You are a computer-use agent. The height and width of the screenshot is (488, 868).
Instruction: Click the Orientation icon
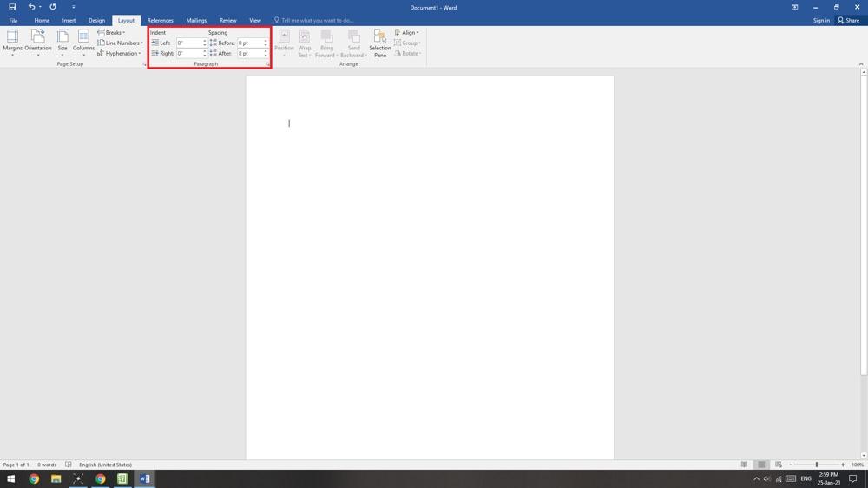pyautogui.click(x=38, y=43)
